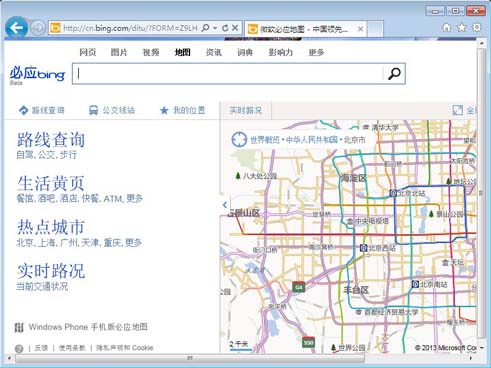Click 景山公园 tree icon on map
This screenshot has height=368, width=491.
[x=431, y=213]
